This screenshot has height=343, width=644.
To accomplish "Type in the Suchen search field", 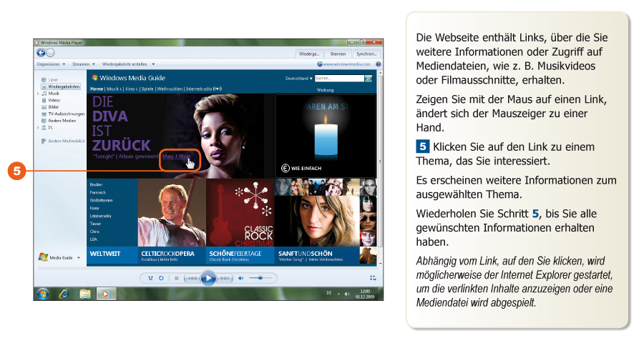I will 338,78.
